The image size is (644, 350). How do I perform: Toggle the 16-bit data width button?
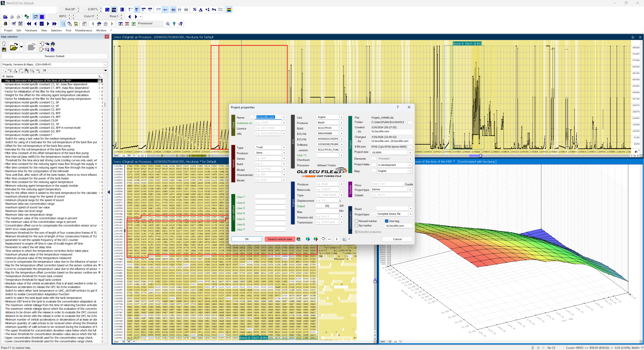click(x=137, y=10)
